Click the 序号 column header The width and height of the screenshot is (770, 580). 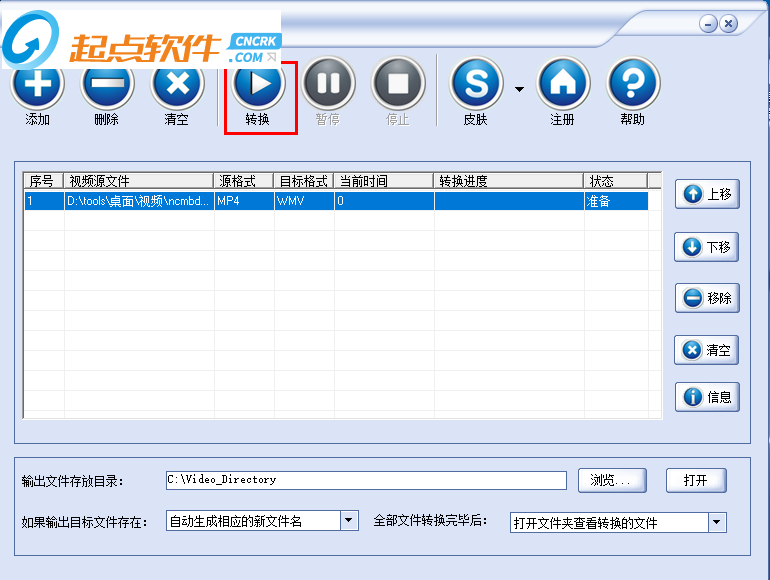click(x=43, y=181)
